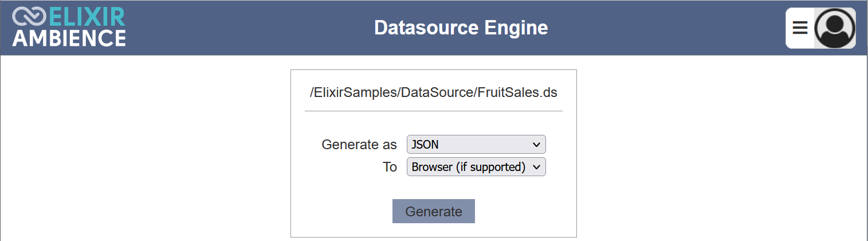Screen dimensions: 868x241
Task: Click the 'To' label beside destination
Action: 390,167
